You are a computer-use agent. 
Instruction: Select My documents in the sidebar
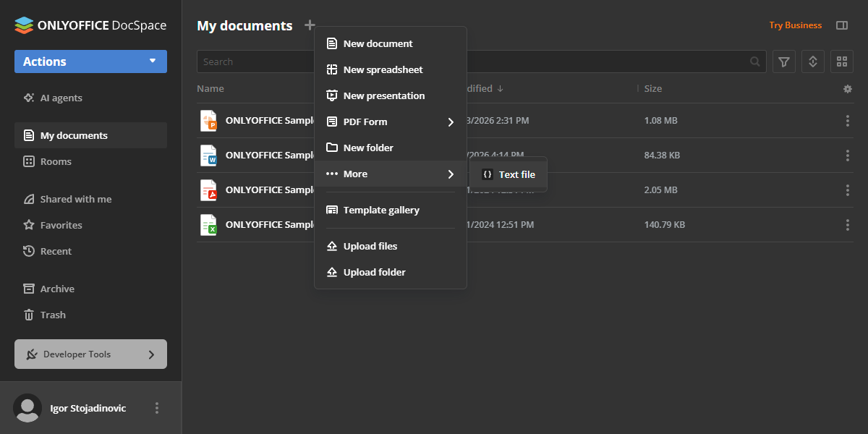coord(90,135)
